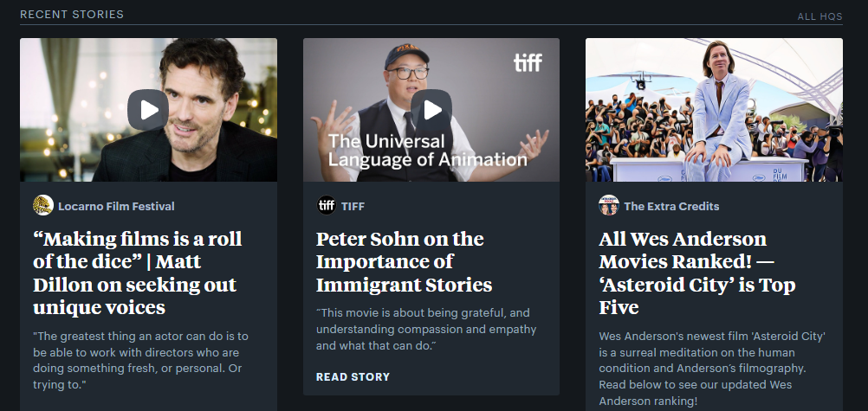Image resolution: width=868 pixels, height=411 pixels.
Task: Click the Wes Anderson illustration thumbnail
Action: 714,110
